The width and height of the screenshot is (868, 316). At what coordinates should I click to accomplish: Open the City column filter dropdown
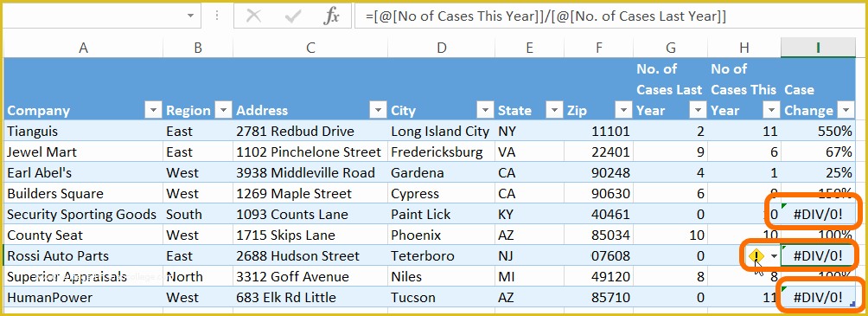click(486, 110)
